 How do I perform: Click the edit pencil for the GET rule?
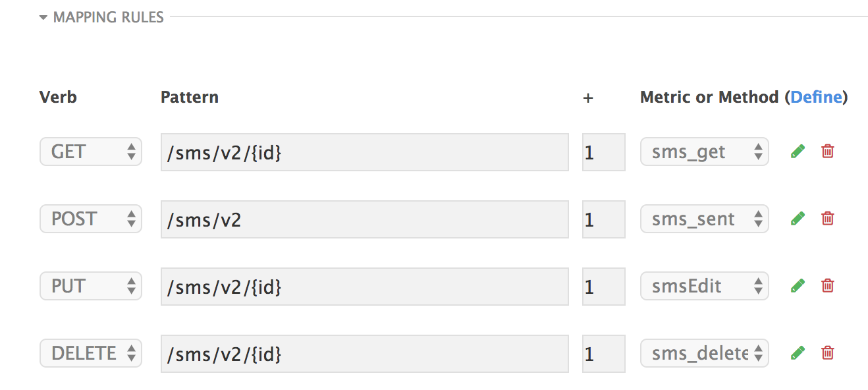coord(798,152)
